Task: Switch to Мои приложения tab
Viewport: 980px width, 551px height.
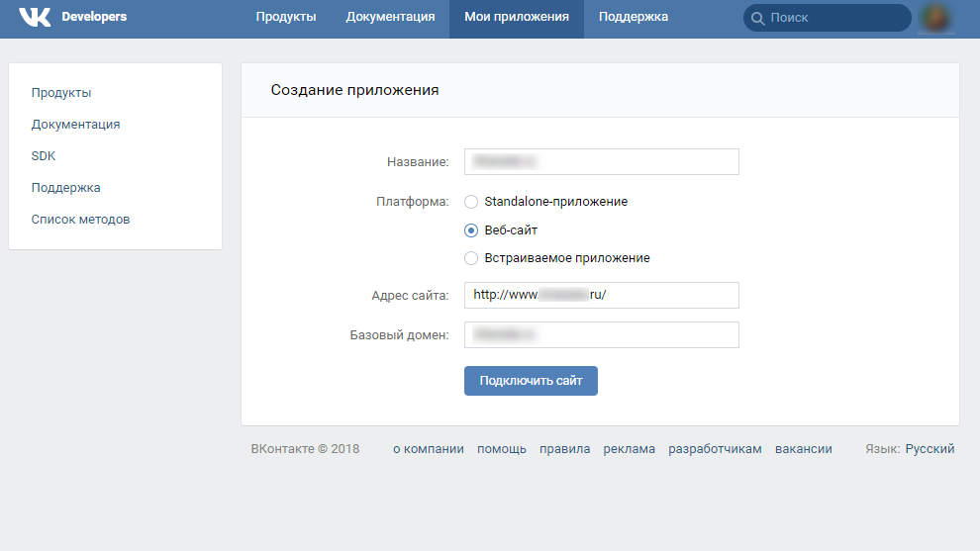Action: (x=517, y=17)
